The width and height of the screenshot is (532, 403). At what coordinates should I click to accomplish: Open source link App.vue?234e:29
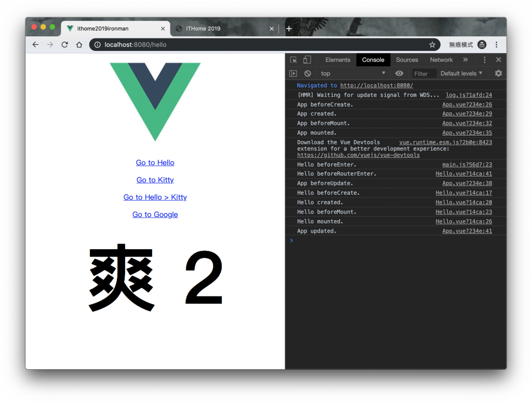pos(467,114)
